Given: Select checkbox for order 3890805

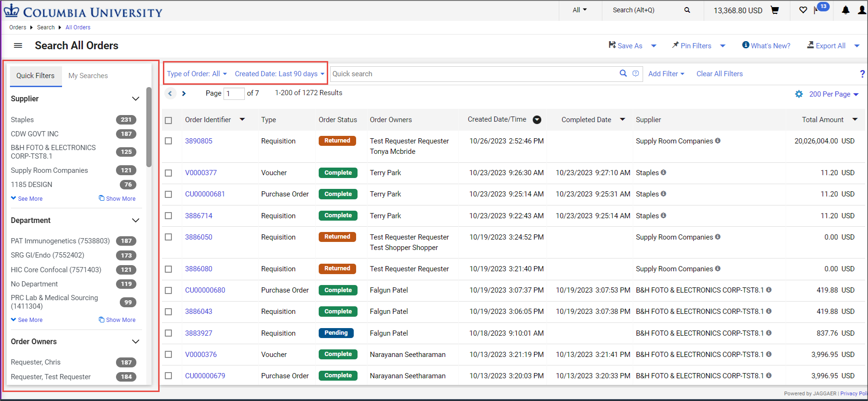Looking at the screenshot, I should click(169, 141).
